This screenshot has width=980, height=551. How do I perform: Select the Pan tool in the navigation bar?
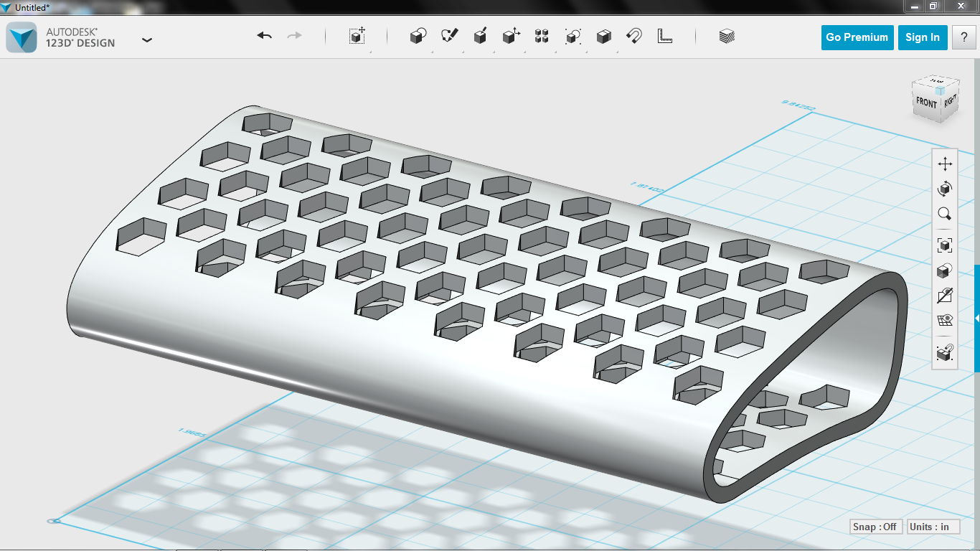coord(945,164)
